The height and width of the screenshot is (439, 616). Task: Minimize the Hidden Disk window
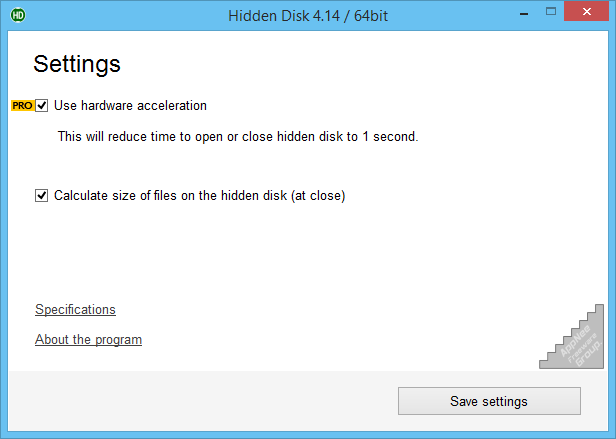[524, 14]
